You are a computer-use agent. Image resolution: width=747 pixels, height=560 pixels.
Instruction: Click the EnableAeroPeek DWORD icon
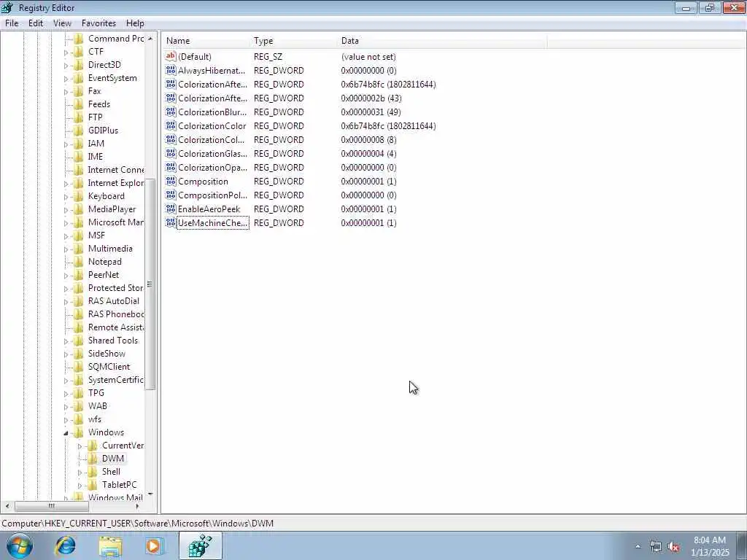[171, 209]
